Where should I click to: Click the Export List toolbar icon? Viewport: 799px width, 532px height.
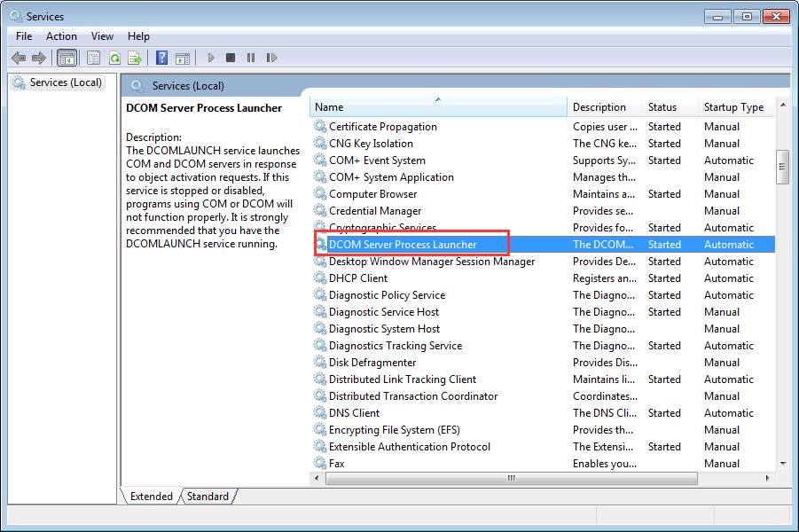pyautogui.click(x=135, y=59)
